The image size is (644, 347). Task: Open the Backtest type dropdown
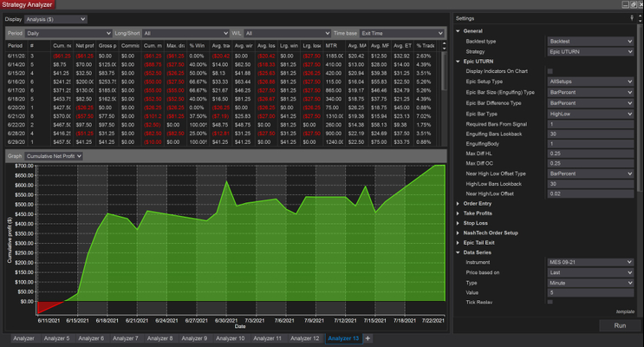(x=591, y=41)
